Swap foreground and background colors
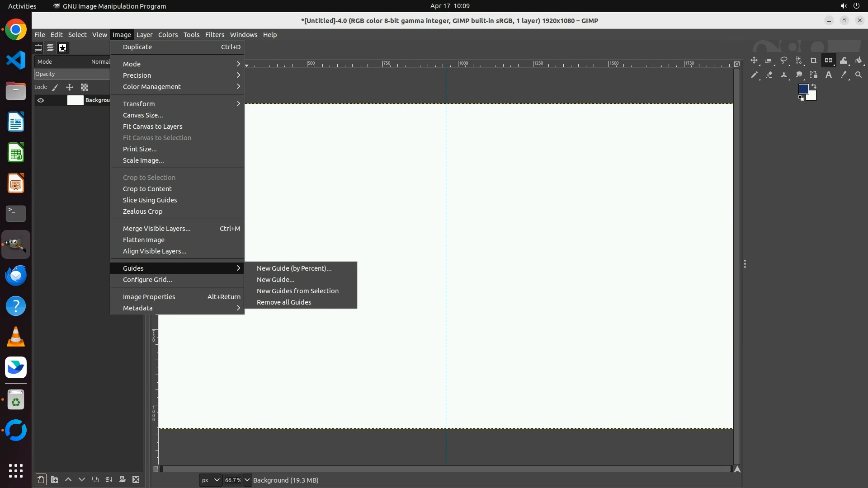The width and height of the screenshot is (868, 488). 814,86
